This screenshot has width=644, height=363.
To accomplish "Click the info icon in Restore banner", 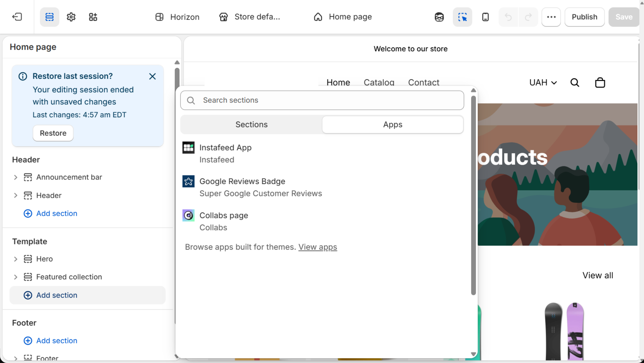I will coord(23,76).
